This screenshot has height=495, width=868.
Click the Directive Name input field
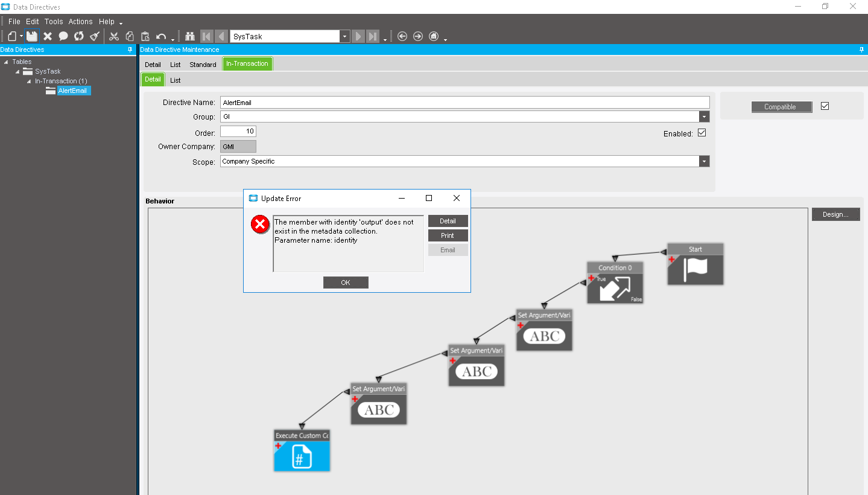click(x=464, y=103)
